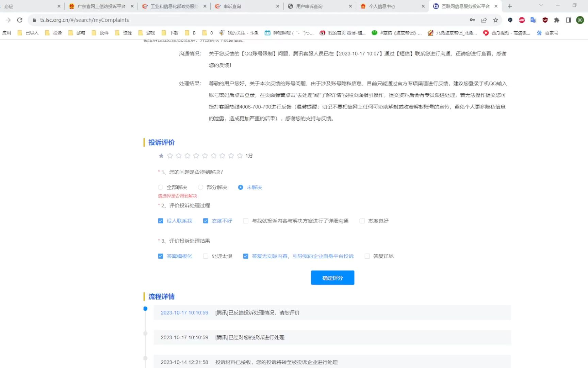This screenshot has height=368, width=588.
Task: Open the B bookmark folder
Action: coord(190,33)
